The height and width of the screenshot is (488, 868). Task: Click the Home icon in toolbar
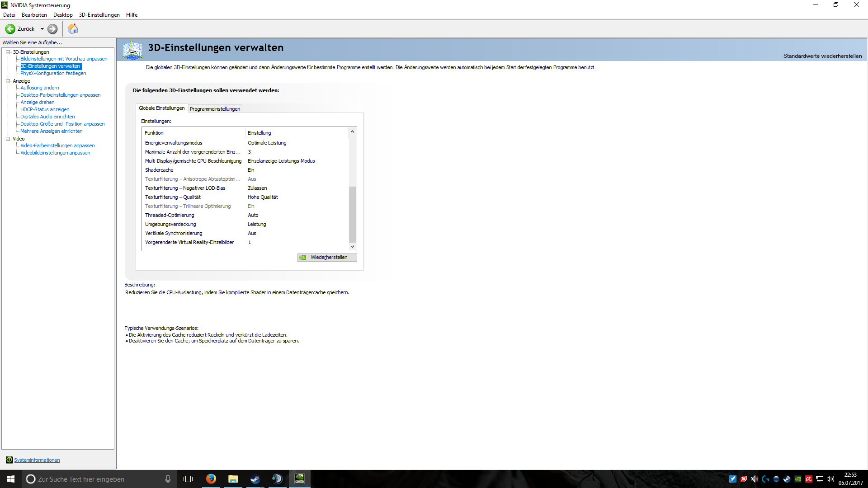click(73, 29)
